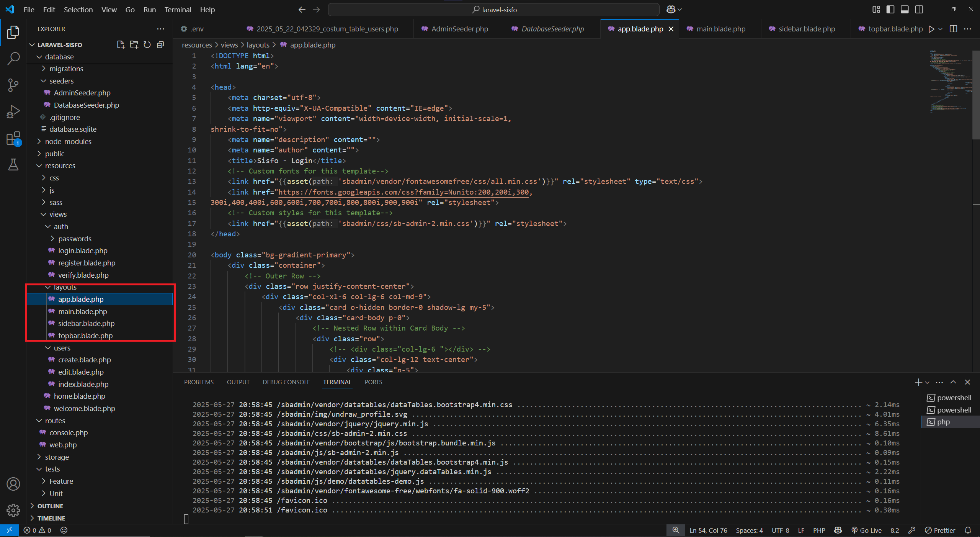Open Manage gear icon at bottom left

(x=13, y=510)
